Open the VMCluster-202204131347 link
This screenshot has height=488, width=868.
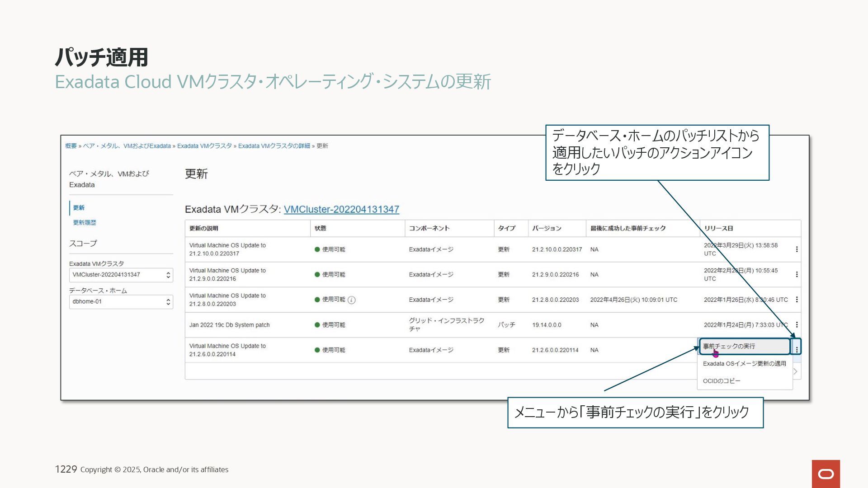pyautogui.click(x=341, y=209)
